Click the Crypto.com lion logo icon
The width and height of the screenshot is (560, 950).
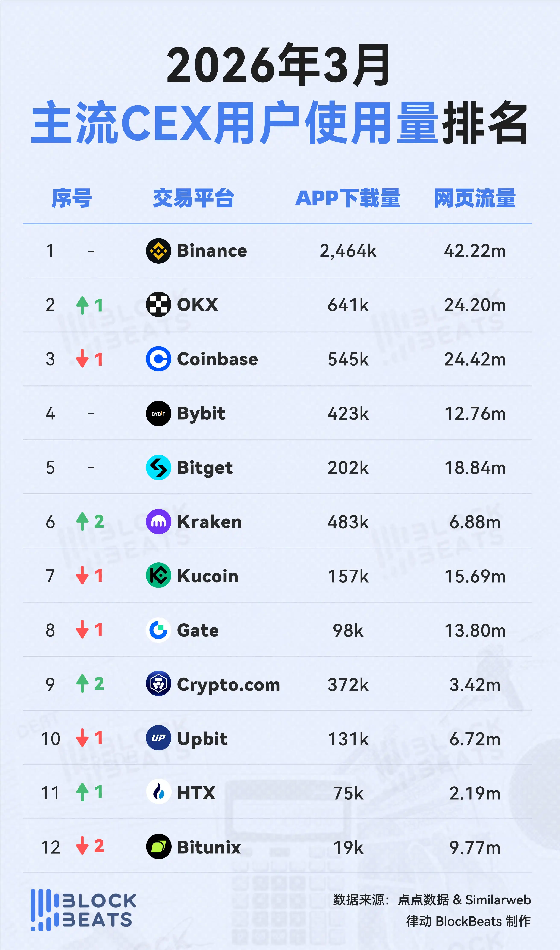[158, 684]
